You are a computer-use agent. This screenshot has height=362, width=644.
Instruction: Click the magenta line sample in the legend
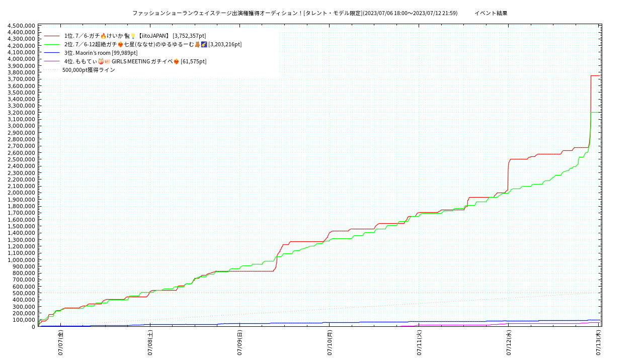pos(52,61)
